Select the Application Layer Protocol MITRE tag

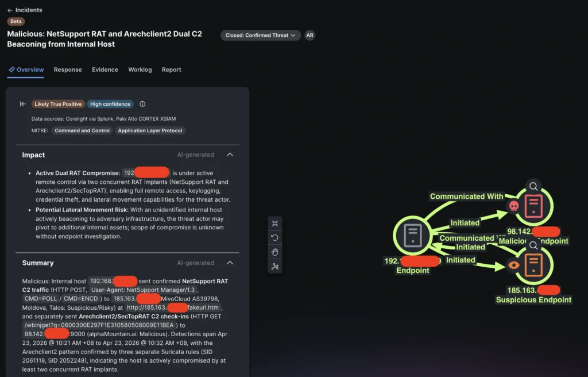tap(150, 130)
